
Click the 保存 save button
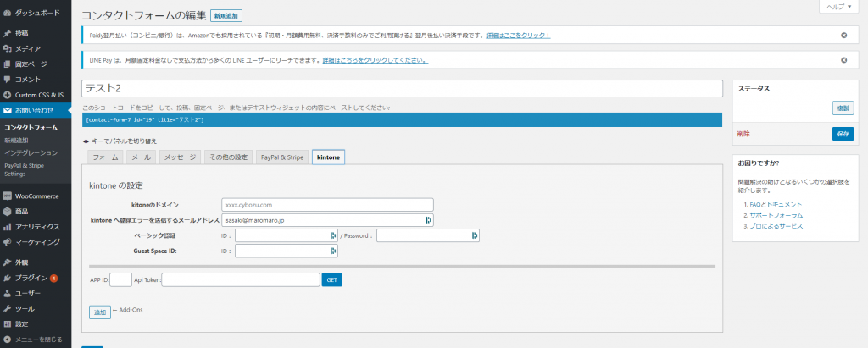843,134
